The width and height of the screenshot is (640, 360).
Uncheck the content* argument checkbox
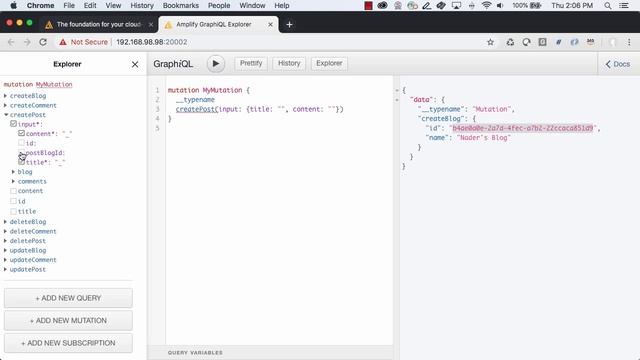(22, 133)
